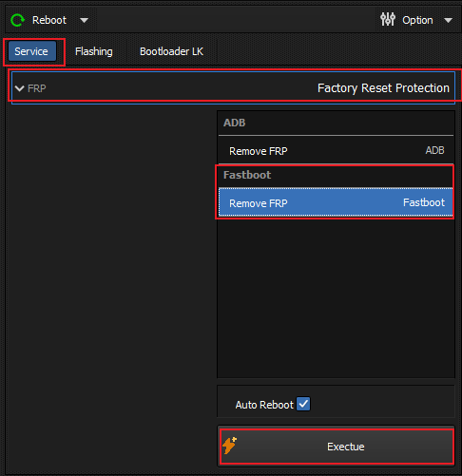Viewport: 462px width, 476px height.
Task: Click the Exectue button
Action: click(x=337, y=447)
